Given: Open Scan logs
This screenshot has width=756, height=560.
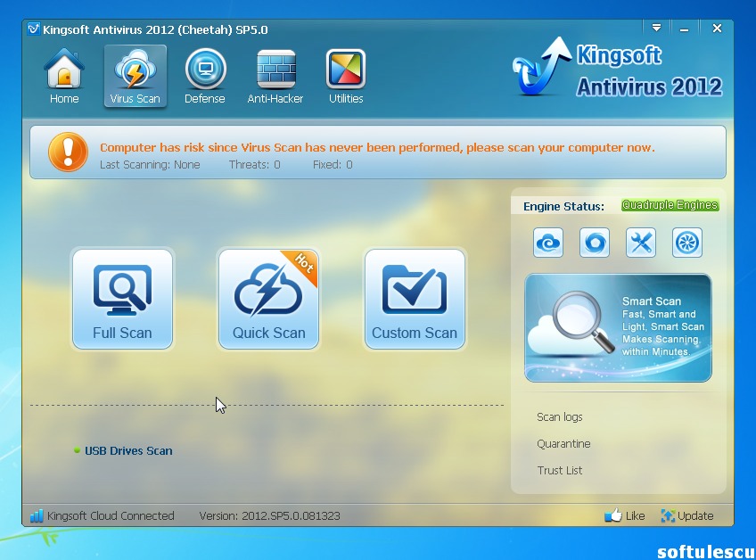Looking at the screenshot, I should [x=560, y=416].
